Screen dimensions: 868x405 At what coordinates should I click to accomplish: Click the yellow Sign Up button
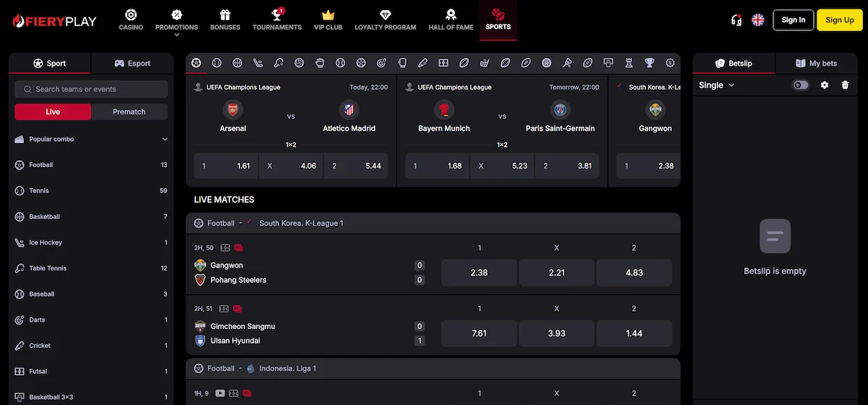840,20
